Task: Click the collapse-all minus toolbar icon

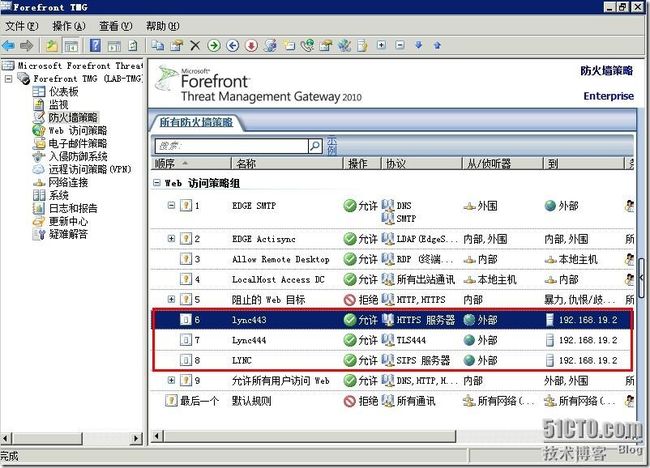Action: coord(400,45)
